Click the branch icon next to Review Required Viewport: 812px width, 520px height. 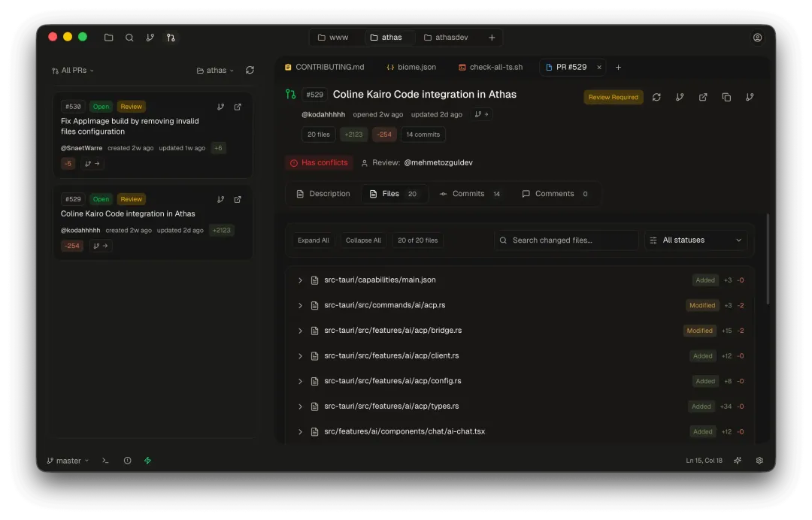[680, 97]
